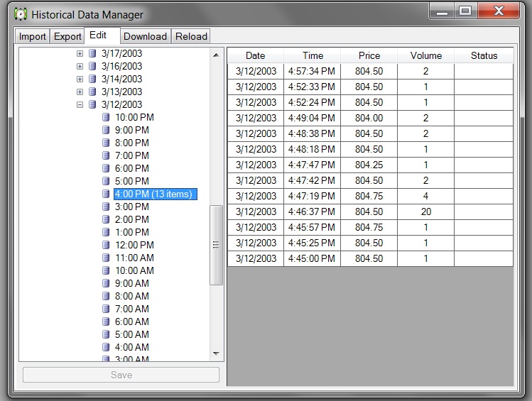Click the data icon next to 7:00 AM
532x401 pixels.
pyautogui.click(x=106, y=309)
